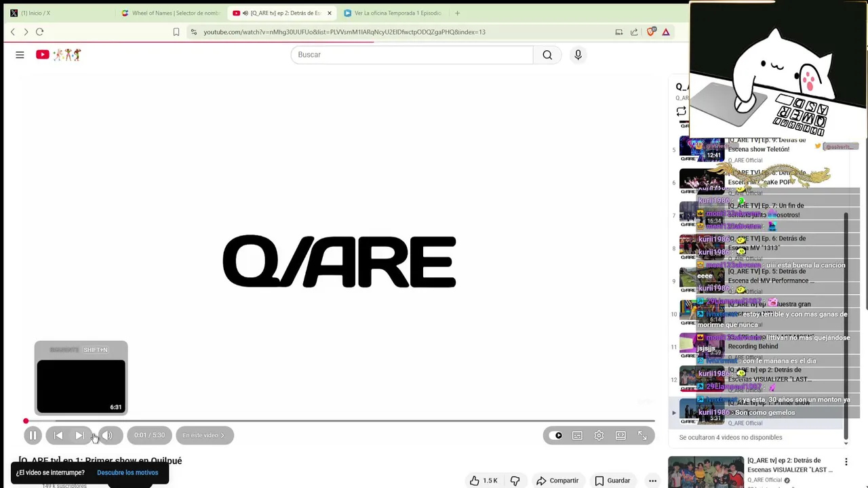The image size is (868, 488).
Task: Click the '0:01 / 5:30' time display
Action: coord(149,435)
